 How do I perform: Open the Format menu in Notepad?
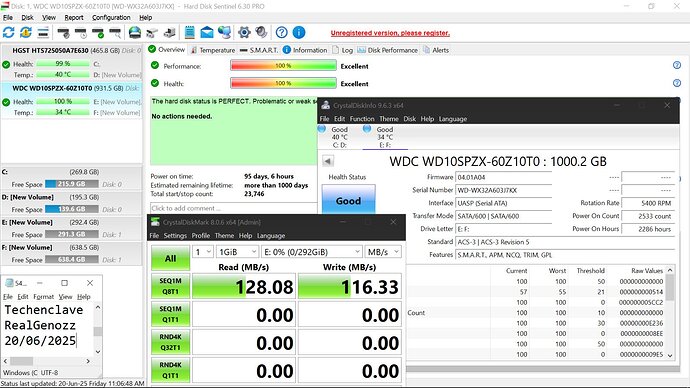click(44, 296)
